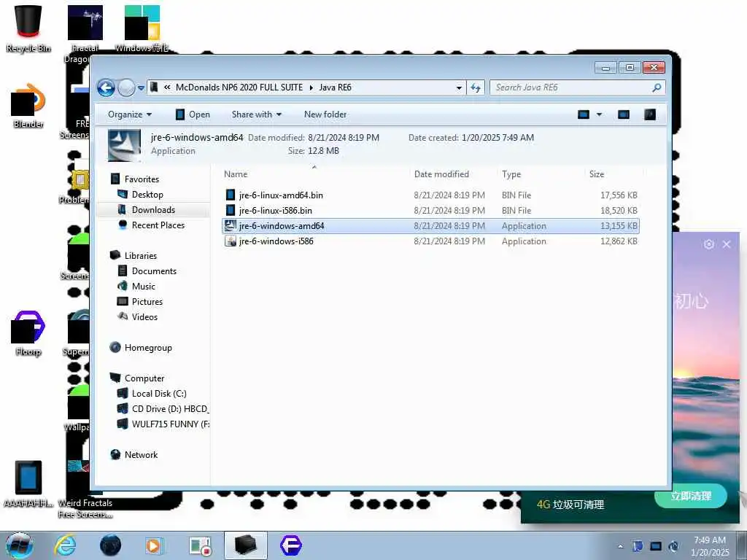Screen dimensions: 747x560
Task: Click the Blender desktop icon
Action: tap(28, 106)
